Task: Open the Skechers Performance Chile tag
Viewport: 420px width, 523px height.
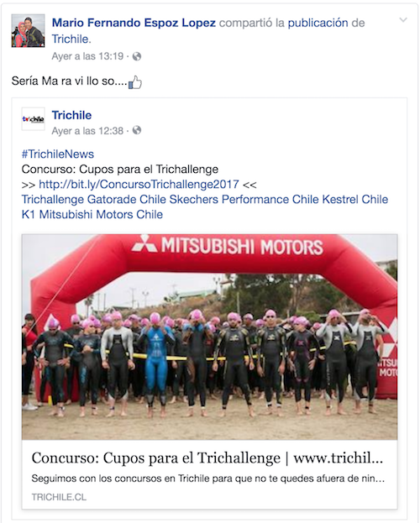Action: pos(244,199)
